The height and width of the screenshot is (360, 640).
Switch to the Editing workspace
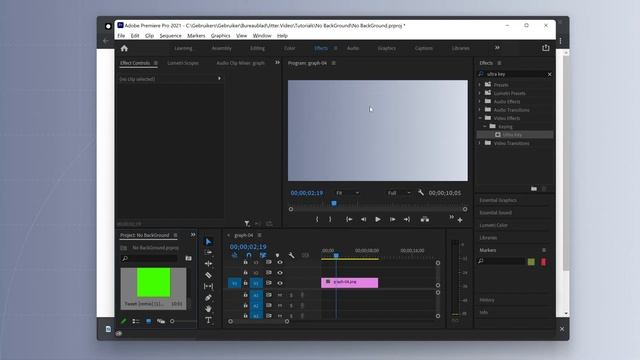coord(257,48)
